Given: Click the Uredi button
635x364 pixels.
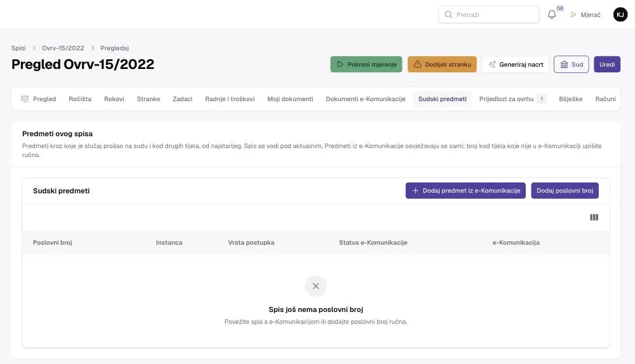Looking at the screenshot, I should click(x=607, y=64).
